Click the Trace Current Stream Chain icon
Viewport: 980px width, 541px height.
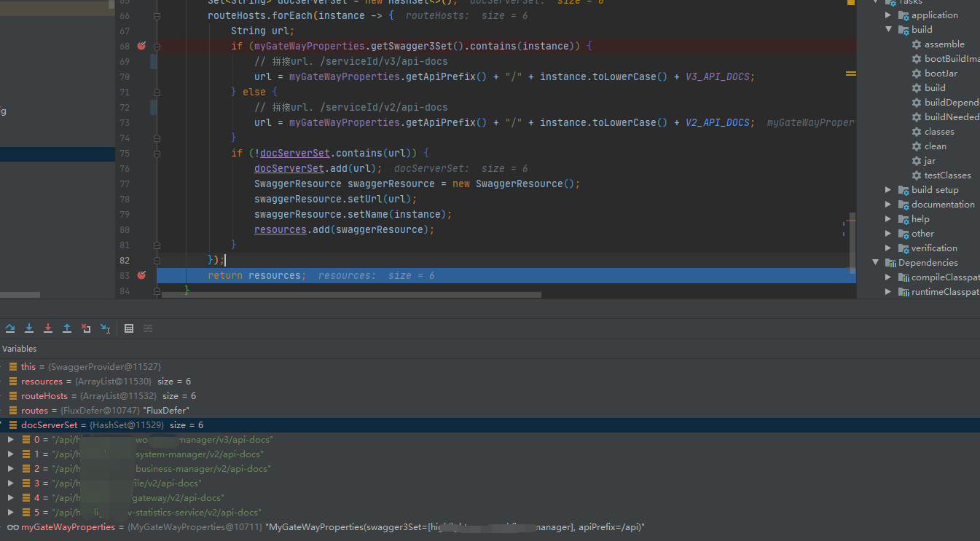pyautogui.click(x=148, y=328)
